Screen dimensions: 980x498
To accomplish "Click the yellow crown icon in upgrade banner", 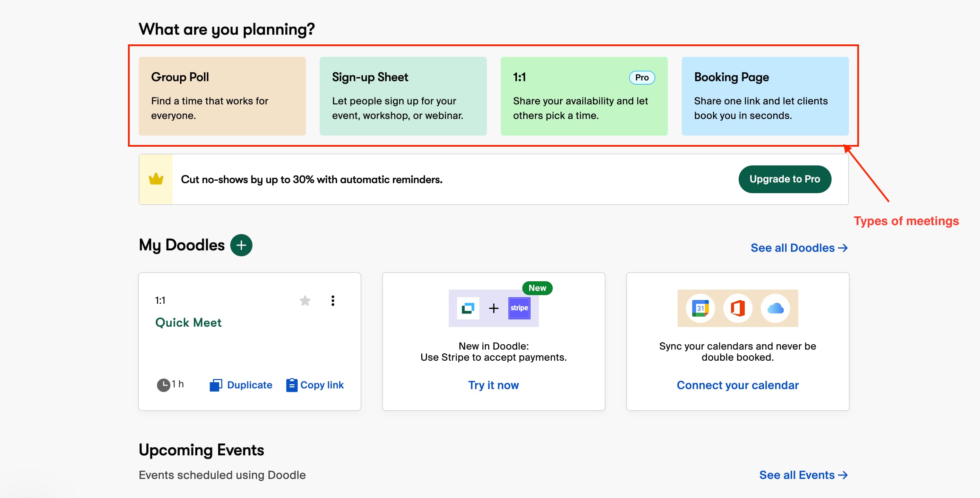I will pos(156,179).
